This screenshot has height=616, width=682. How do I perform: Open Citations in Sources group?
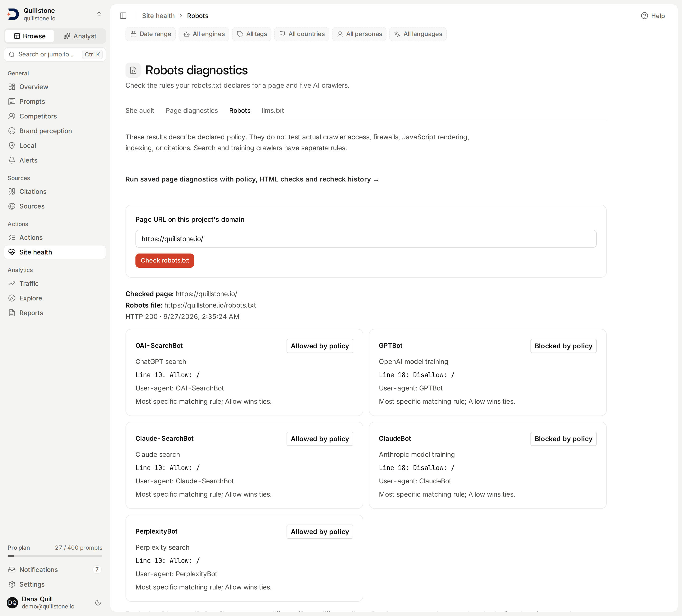(55, 192)
